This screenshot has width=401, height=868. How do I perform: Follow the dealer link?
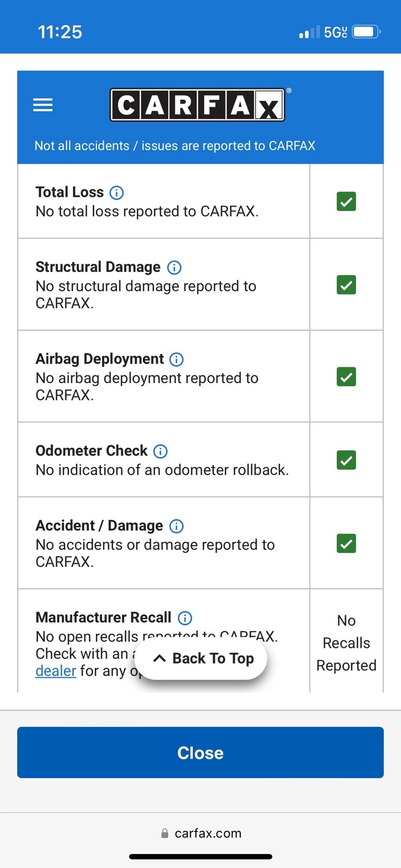coord(55,671)
